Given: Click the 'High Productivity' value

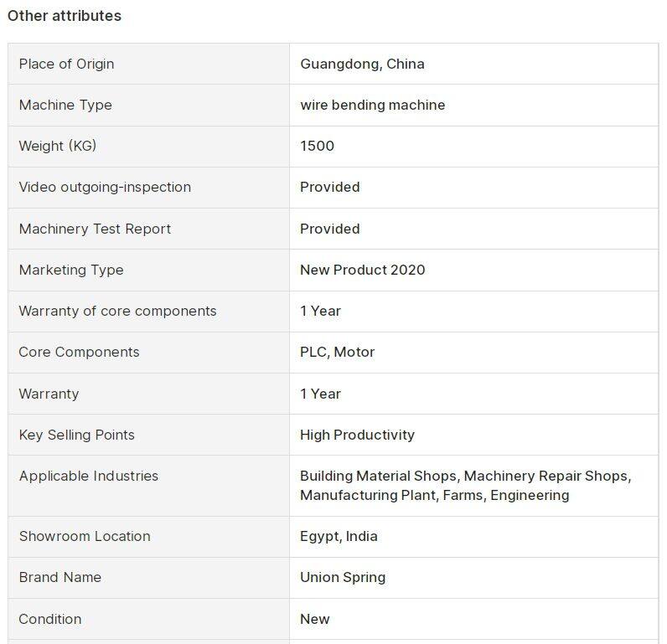Looking at the screenshot, I should (x=357, y=435).
